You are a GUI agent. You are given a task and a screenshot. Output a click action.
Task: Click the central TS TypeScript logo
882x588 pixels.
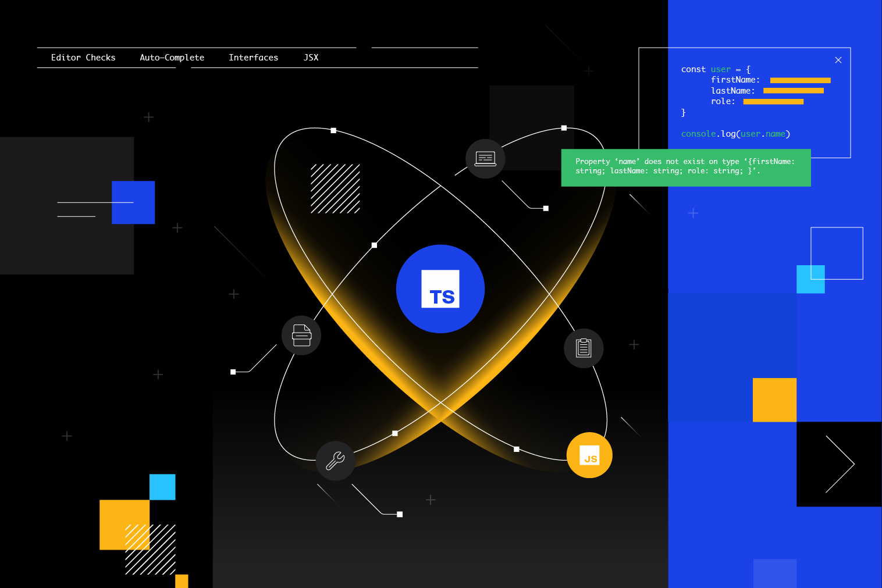(440, 289)
